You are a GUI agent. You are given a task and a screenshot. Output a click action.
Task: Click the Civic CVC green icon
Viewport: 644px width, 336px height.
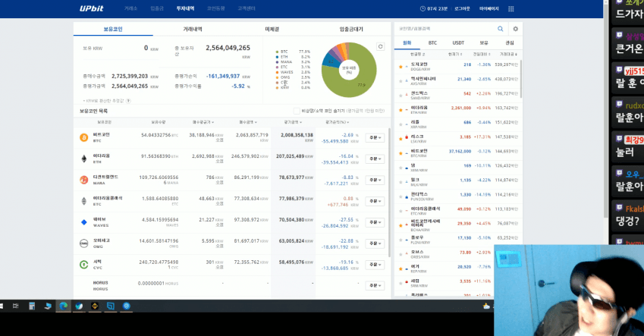83,265
